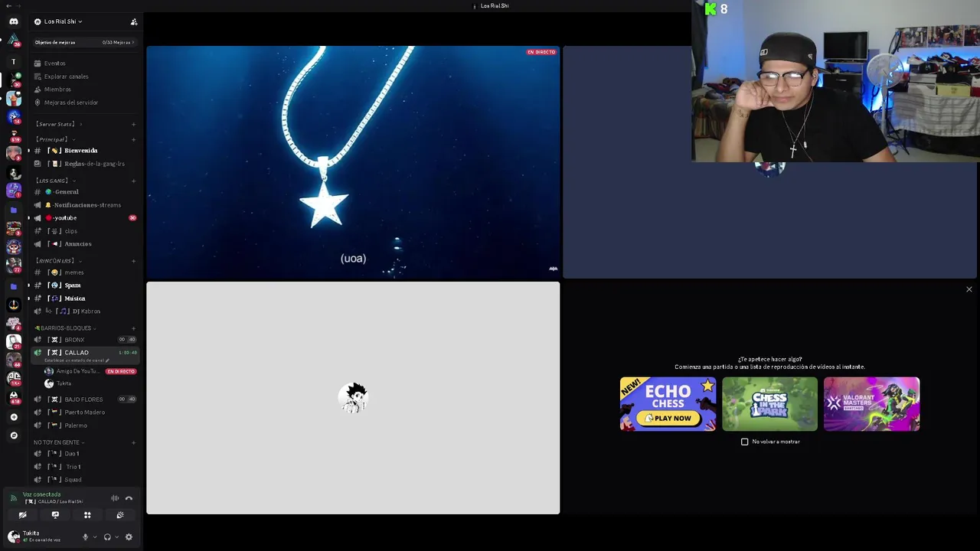980x551 pixels.
Task: Open user settings gear icon
Action: (129, 537)
